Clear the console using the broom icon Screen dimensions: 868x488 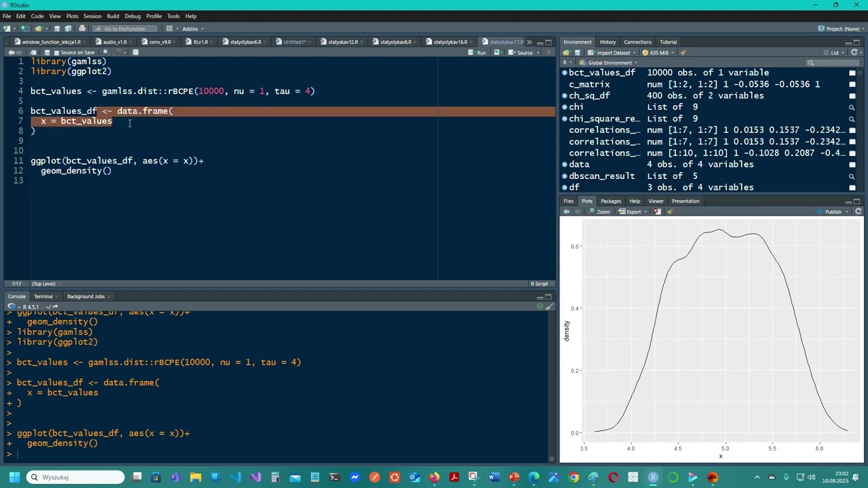pyautogui.click(x=549, y=306)
